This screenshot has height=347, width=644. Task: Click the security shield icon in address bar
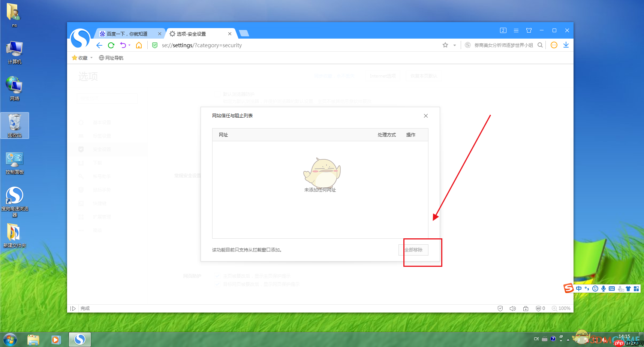point(154,45)
